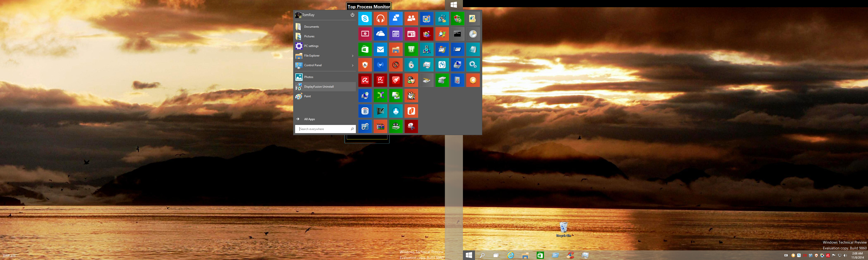Open All Apps list
The height and width of the screenshot is (260, 868).
click(309, 119)
